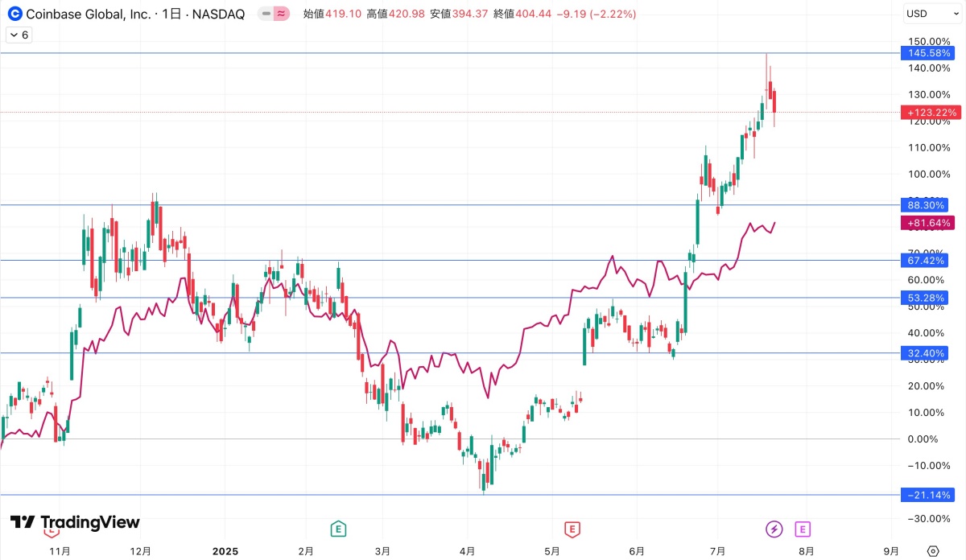Click the 8月 time axis label
Screen dimensions: 966x560
coord(806,551)
